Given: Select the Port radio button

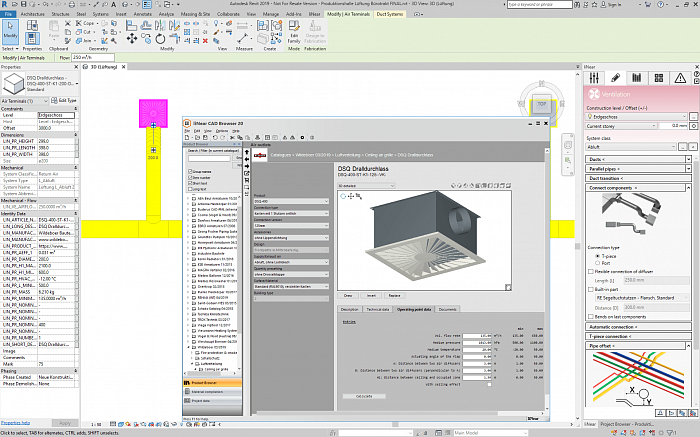Looking at the screenshot, I should (597, 263).
